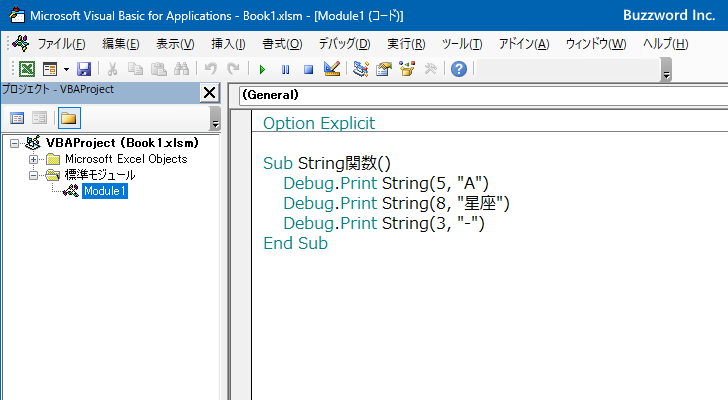This screenshot has height=400, width=728.
Task: Click the Paste clipboard icon
Action: (158, 69)
